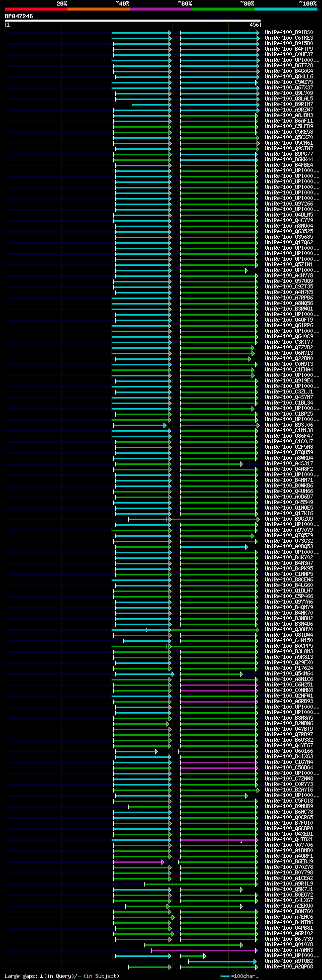Click the cyan ~100% identity legend bar
This screenshot has height=980, width=322.
click(286, 9)
